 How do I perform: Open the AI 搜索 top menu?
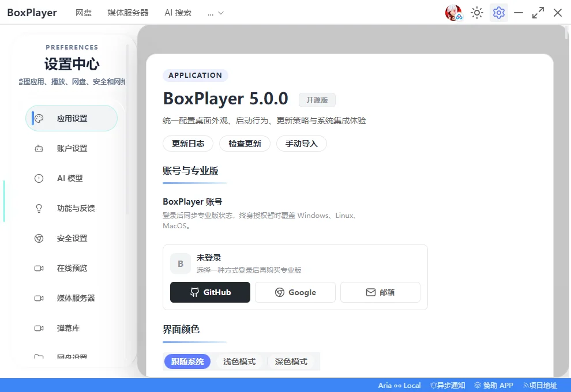[178, 13]
